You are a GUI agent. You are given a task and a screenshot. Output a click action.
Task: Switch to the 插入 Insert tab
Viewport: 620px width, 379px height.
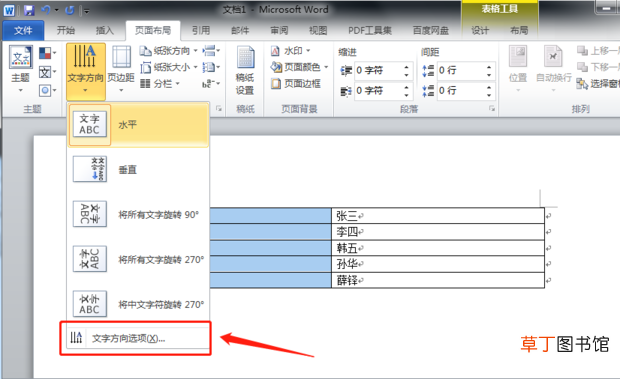(x=104, y=30)
